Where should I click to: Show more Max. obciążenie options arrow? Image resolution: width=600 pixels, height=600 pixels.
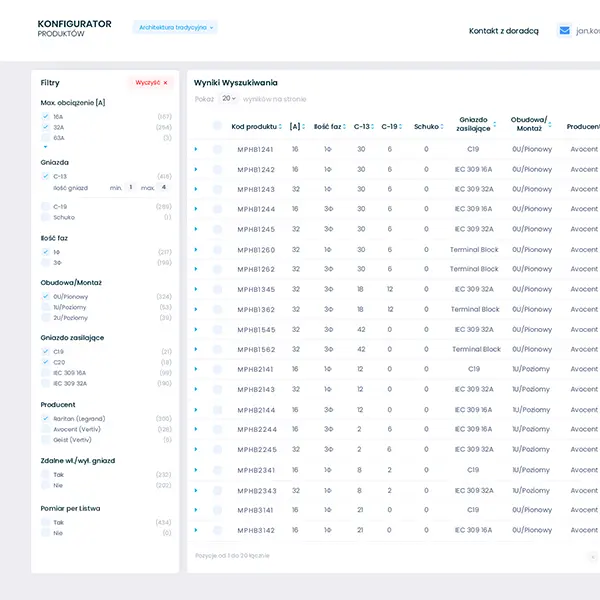click(x=45, y=147)
